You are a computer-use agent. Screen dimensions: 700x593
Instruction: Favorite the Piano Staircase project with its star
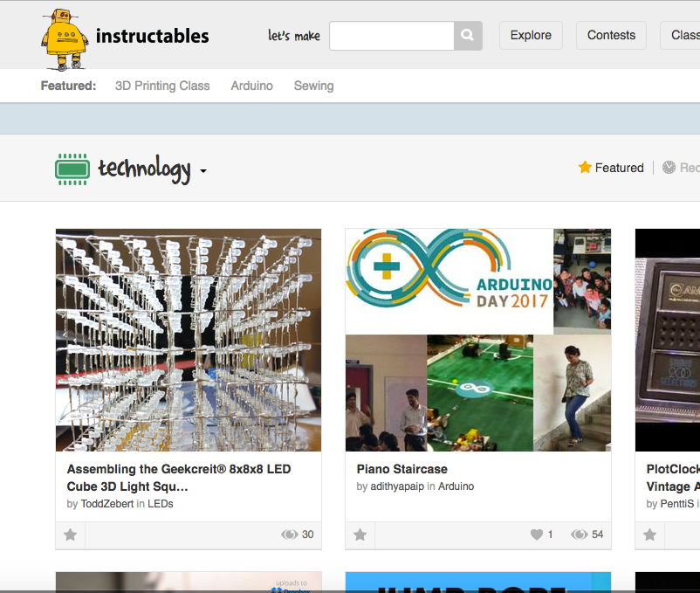coord(360,534)
